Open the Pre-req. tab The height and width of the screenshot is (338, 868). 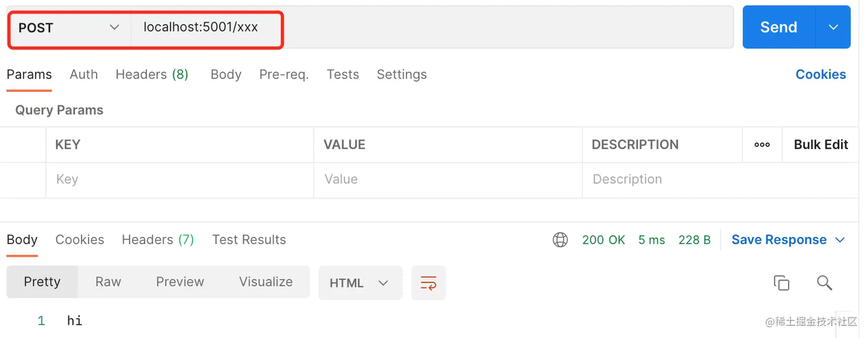coord(284,75)
